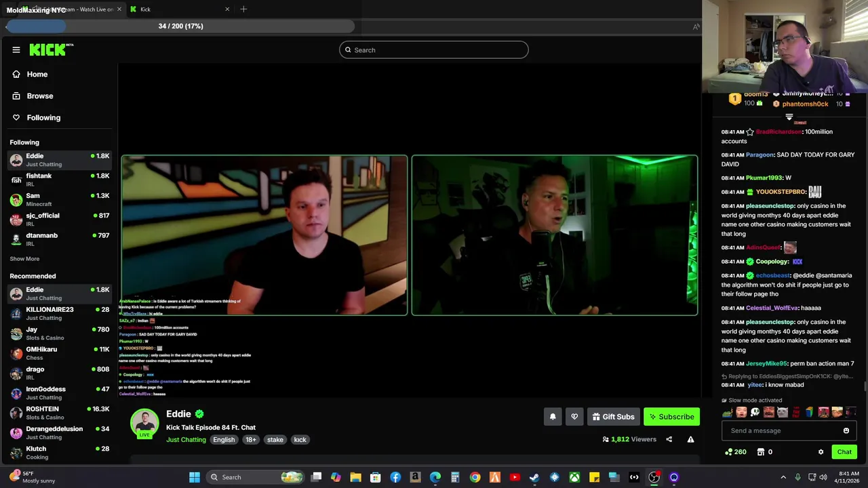868x488 pixels.
Task: Expand Following list with Show More
Action: coord(24,259)
